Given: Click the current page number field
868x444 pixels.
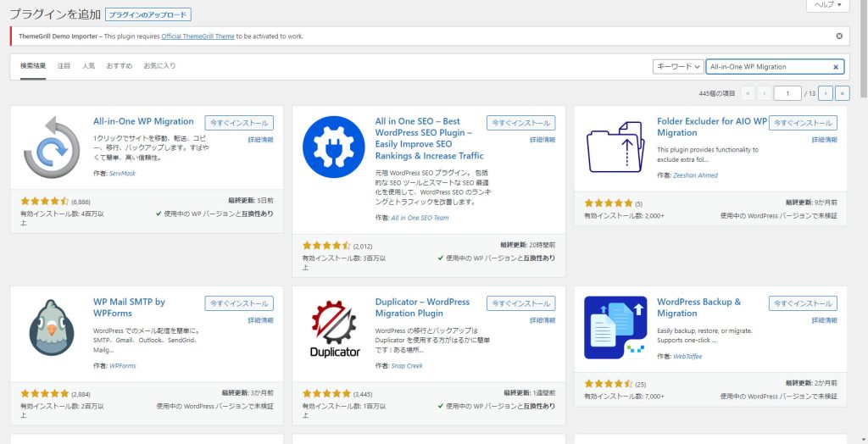Looking at the screenshot, I should [787, 93].
